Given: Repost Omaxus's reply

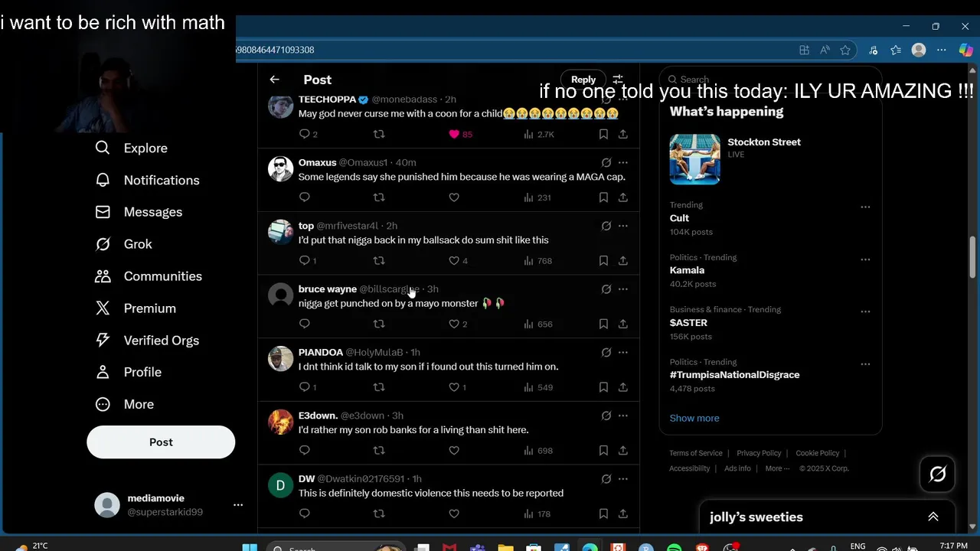Looking at the screenshot, I should tap(379, 197).
